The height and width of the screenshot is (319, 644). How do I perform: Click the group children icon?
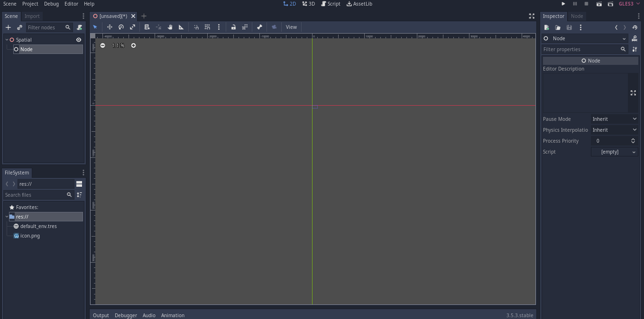tap(245, 27)
